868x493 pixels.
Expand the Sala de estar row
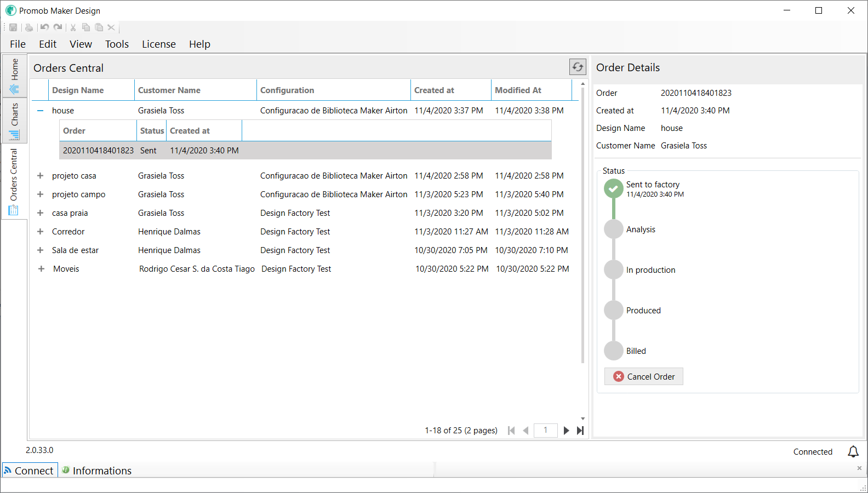click(x=40, y=250)
